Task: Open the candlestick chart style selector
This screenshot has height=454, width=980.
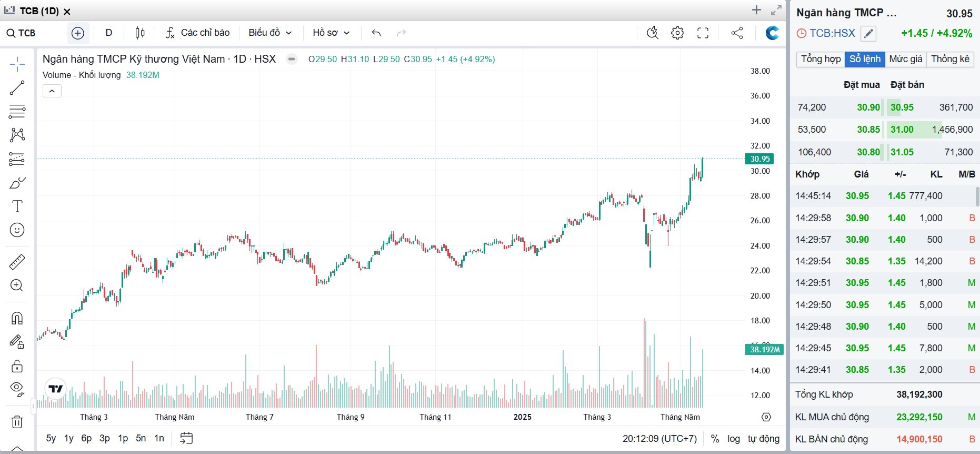Action: click(x=140, y=33)
